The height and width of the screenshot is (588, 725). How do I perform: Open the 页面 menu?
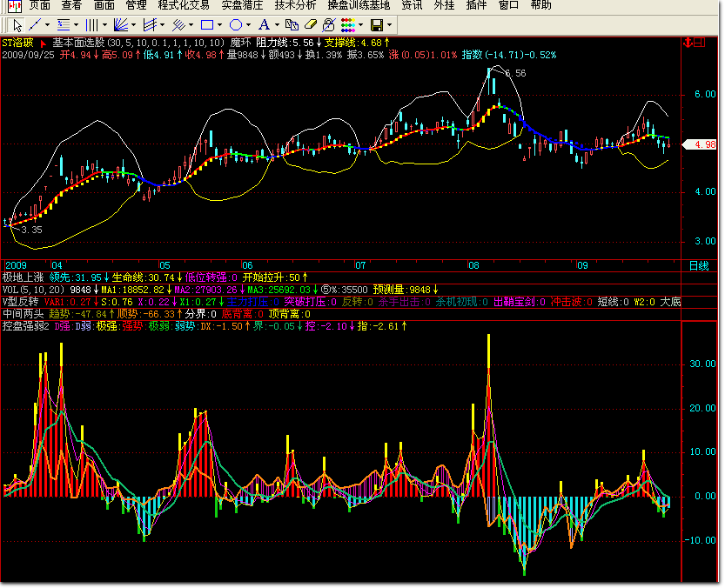click(x=39, y=5)
